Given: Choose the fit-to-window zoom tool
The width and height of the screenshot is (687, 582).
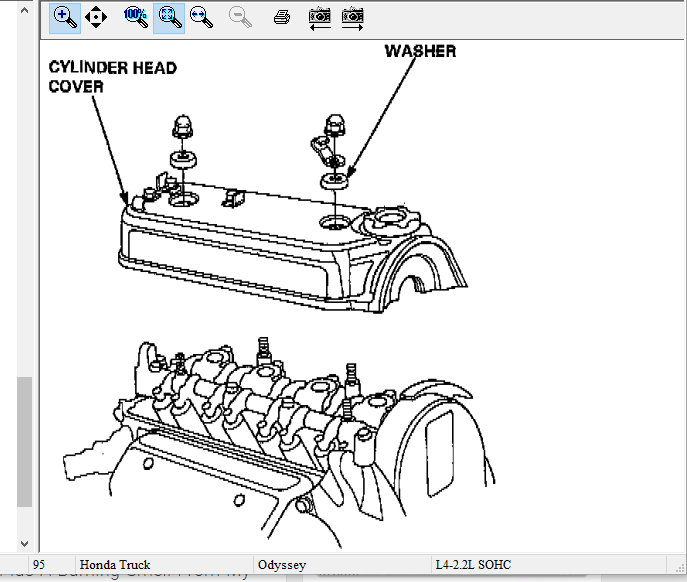Looking at the screenshot, I should tap(169, 18).
